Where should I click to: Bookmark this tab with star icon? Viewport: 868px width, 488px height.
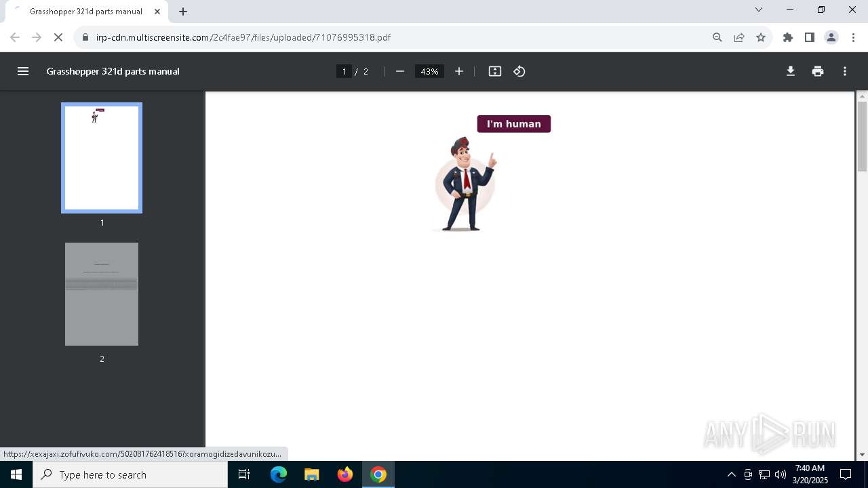[x=761, y=37]
